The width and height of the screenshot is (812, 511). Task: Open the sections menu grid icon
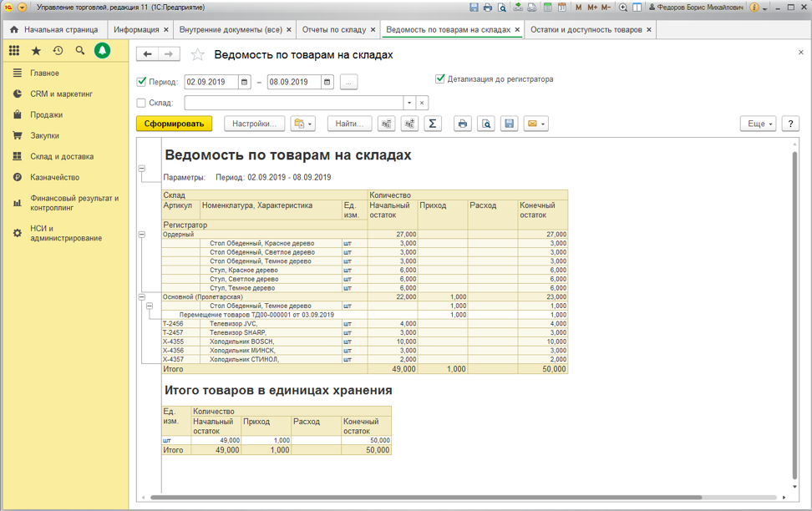pos(14,50)
